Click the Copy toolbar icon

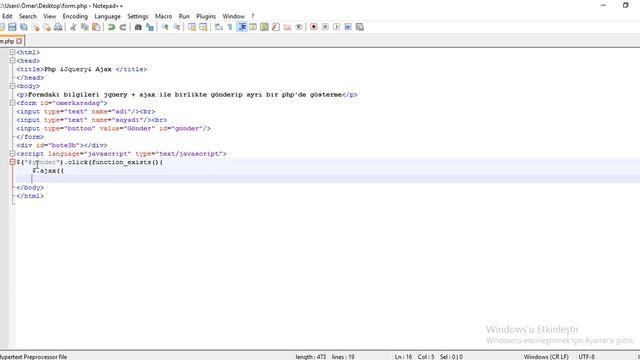[x=84, y=27]
